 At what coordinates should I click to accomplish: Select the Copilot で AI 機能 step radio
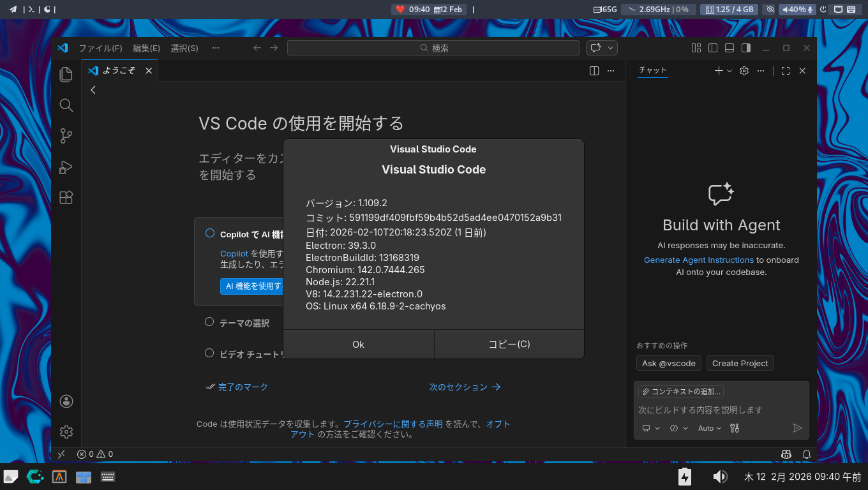pyautogui.click(x=209, y=234)
